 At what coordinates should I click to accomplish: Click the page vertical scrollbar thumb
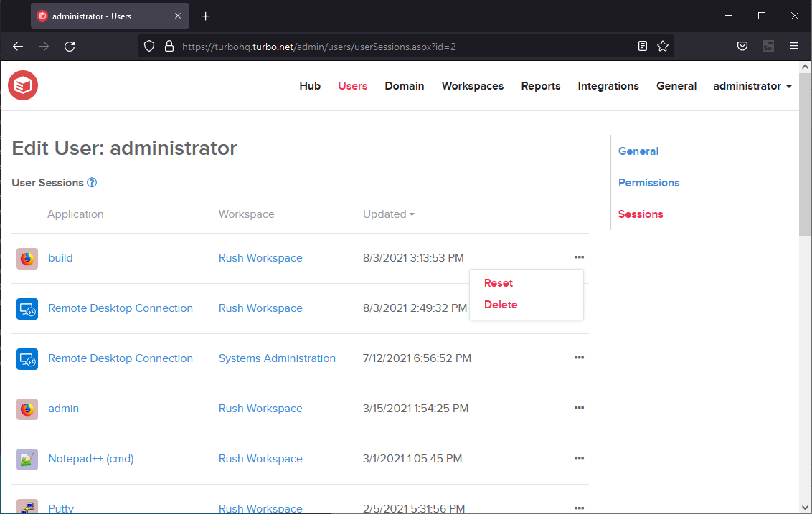pos(806,154)
